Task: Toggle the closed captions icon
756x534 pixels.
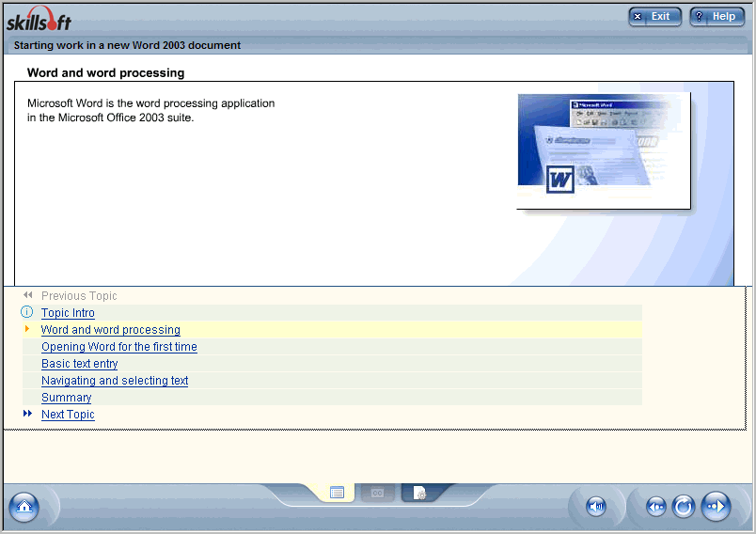Action: [x=377, y=493]
